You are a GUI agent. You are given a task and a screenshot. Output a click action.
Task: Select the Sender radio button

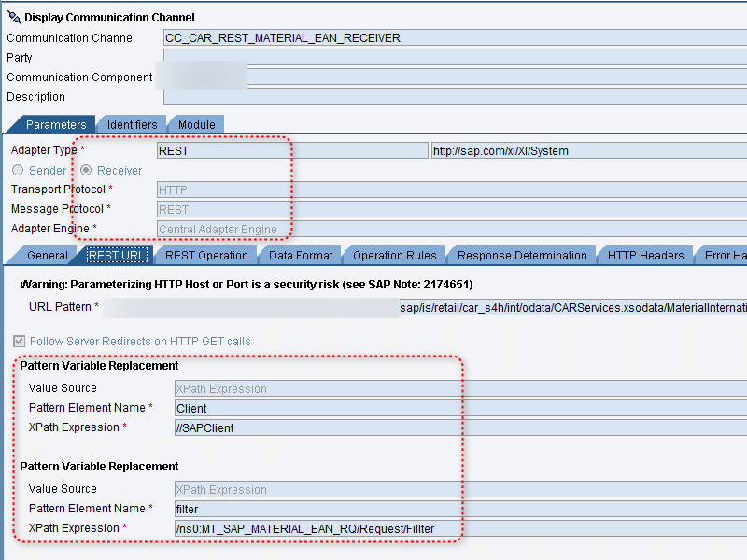coord(18,171)
